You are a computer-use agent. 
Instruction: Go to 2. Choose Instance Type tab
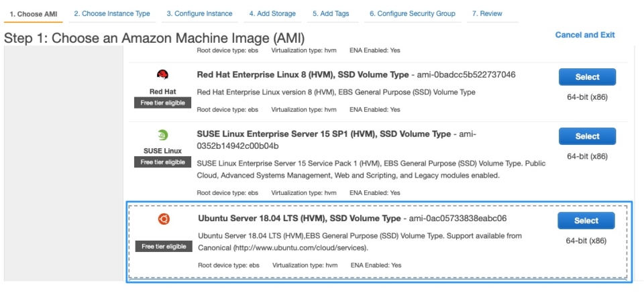pos(112,13)
